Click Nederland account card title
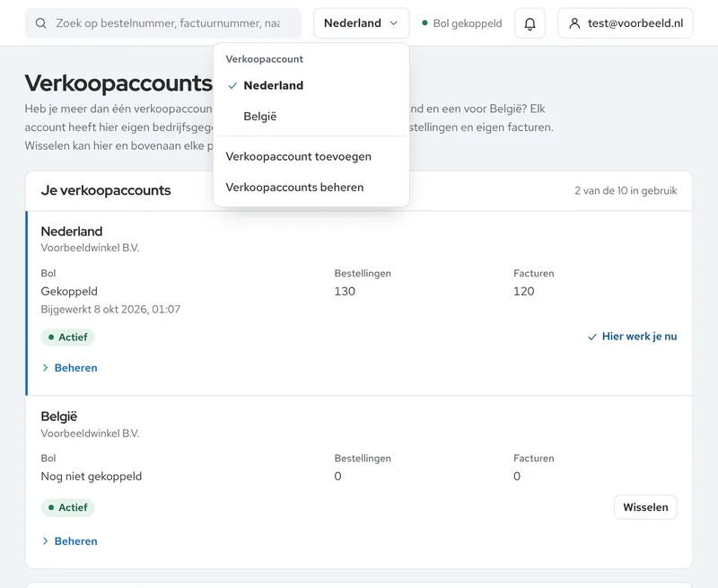Screen dimensions: 718x588 click(x=72, y=232)
